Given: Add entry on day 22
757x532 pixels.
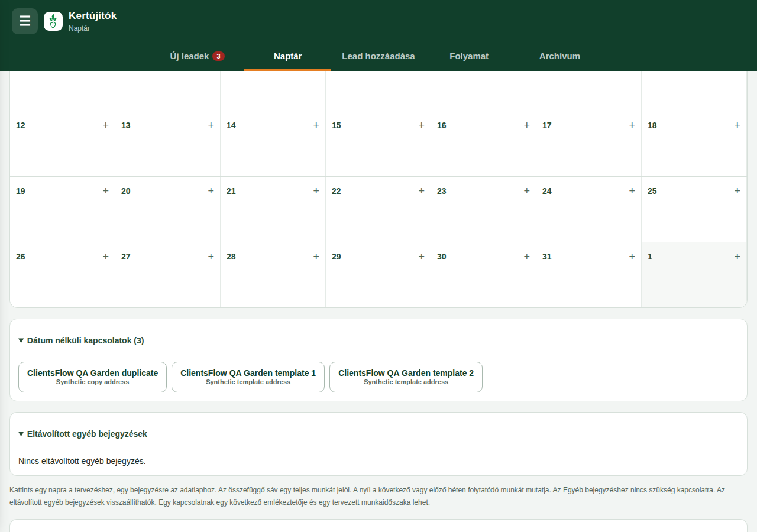Looking at the screenshot, I should [x=422, y=191].
